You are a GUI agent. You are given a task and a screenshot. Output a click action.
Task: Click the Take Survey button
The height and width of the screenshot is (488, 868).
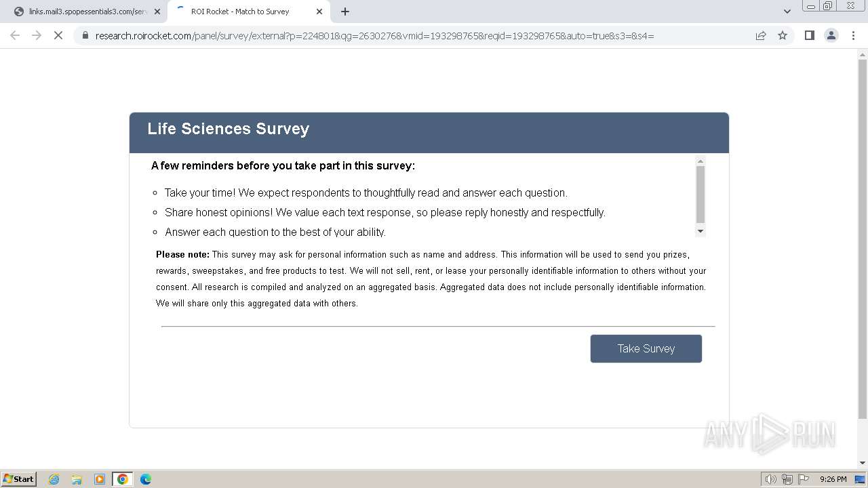646,348
